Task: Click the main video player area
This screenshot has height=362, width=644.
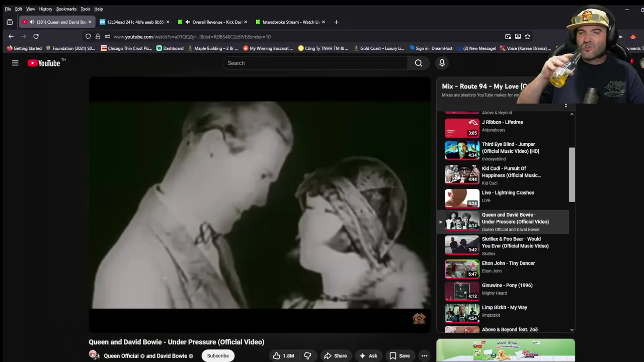Action: (x=260, y=205)
